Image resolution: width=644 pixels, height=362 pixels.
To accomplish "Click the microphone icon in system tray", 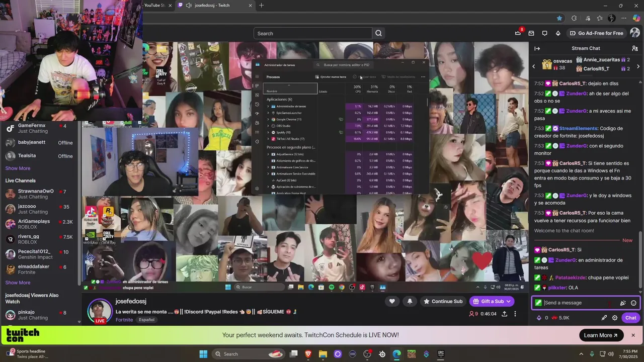I will tap(592, 354).
